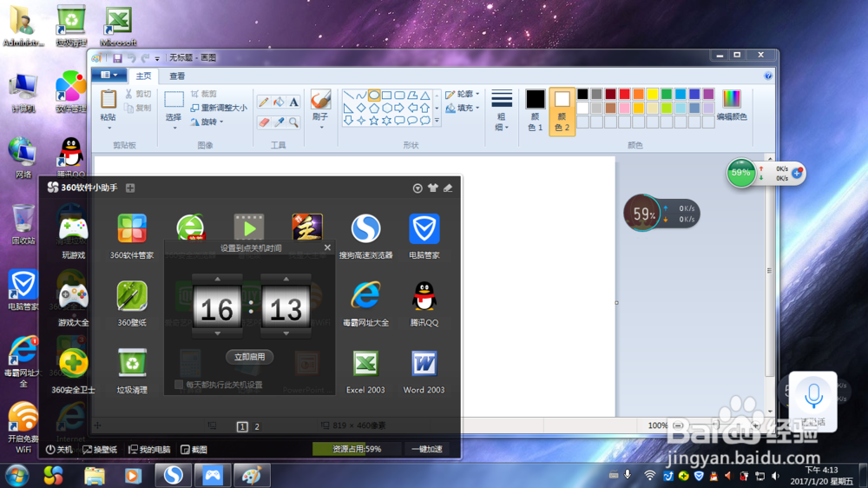Pick the red swatch in Paint palette
The image size is (868, 488).
pyautogui.click(x=624, y=94)
